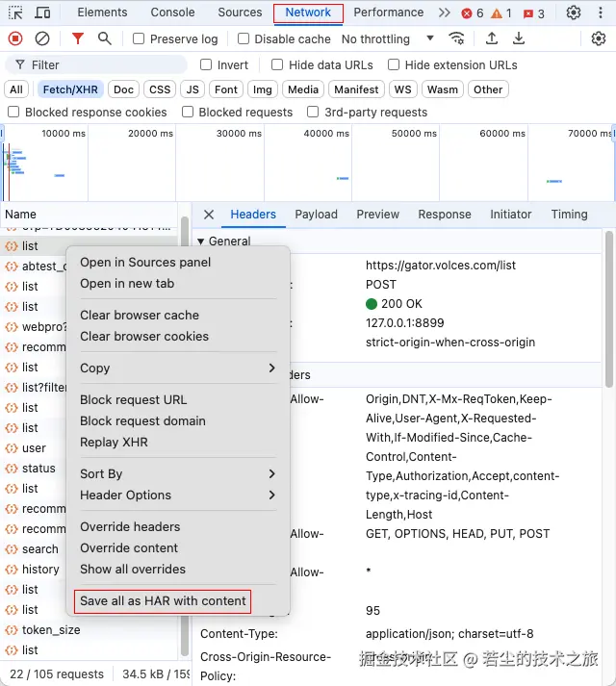Viewport: 616px width, 686px height.
Task: Check Hide extension URLs
Action: coord(394,64)
